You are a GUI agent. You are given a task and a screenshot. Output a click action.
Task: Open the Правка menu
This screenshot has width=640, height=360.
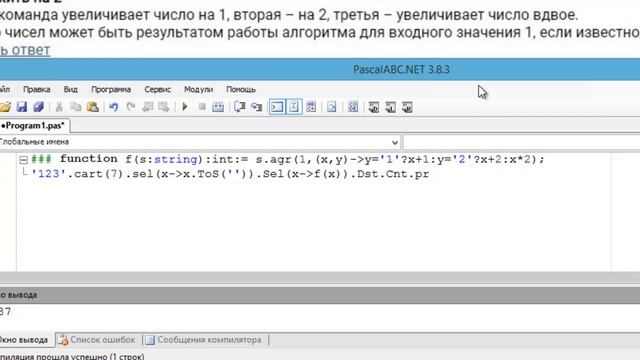(37, 89)
